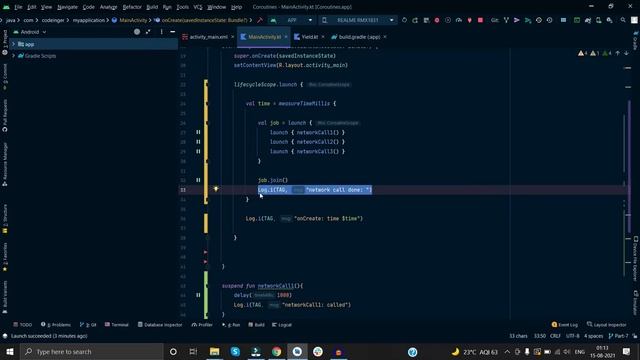Image resolution: width=640 pixels, height=360 pixels.
Task: Open Project panel options menu
Action: 162,32
